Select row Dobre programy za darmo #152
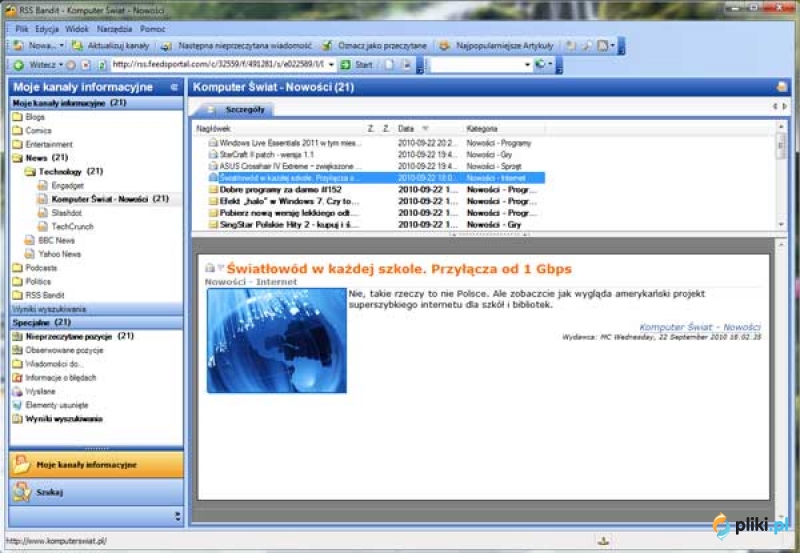Viewport: 800px width, 553px height. 370,189
